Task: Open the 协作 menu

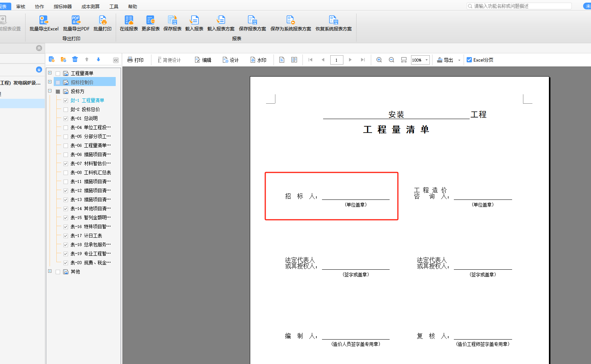Action: [x=39, y=6]
